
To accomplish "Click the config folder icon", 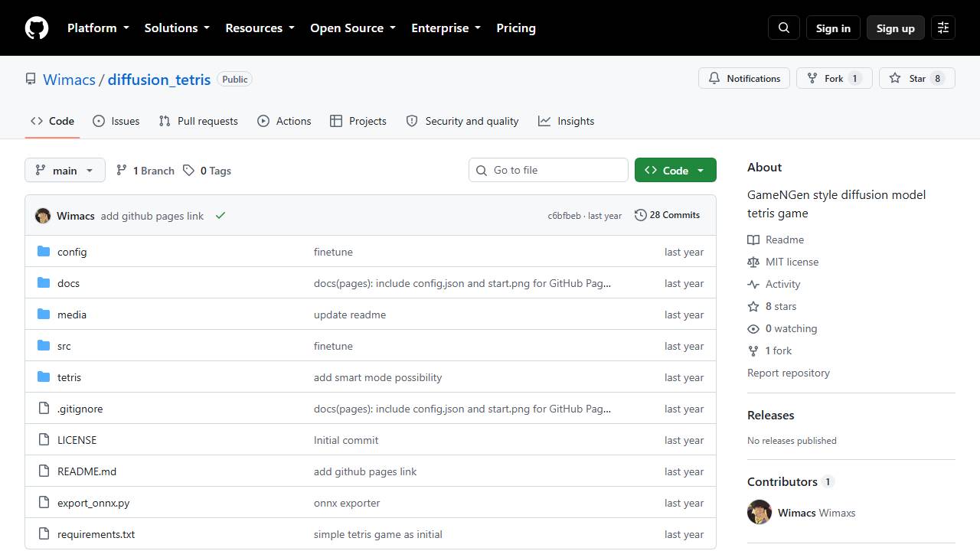I will click(44, 252).
